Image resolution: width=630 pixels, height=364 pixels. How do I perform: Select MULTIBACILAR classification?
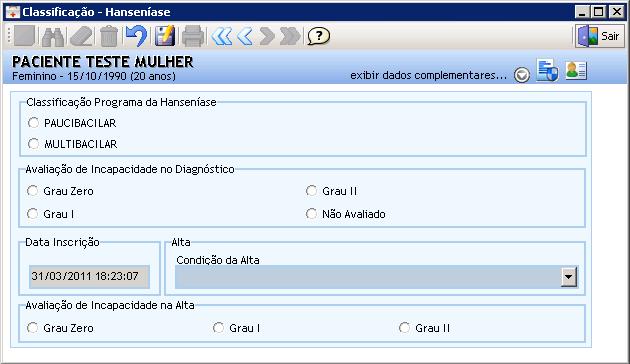coord(33,143)
